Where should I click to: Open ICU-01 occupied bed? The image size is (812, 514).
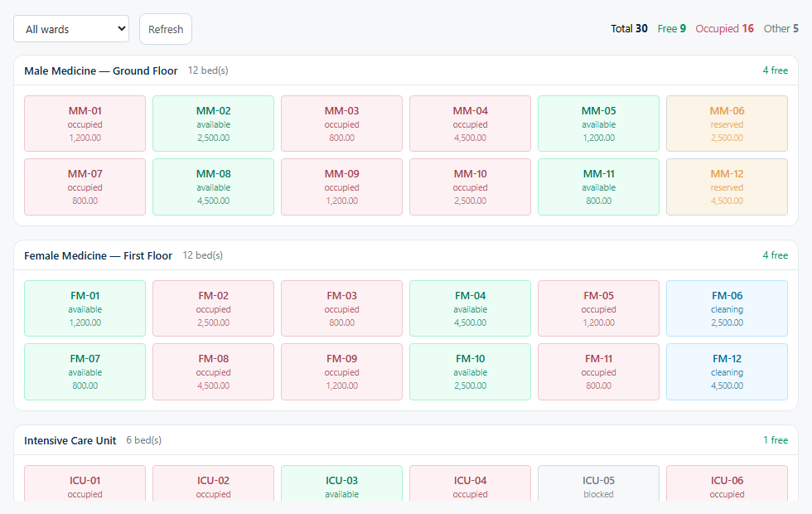click(85, 482)
